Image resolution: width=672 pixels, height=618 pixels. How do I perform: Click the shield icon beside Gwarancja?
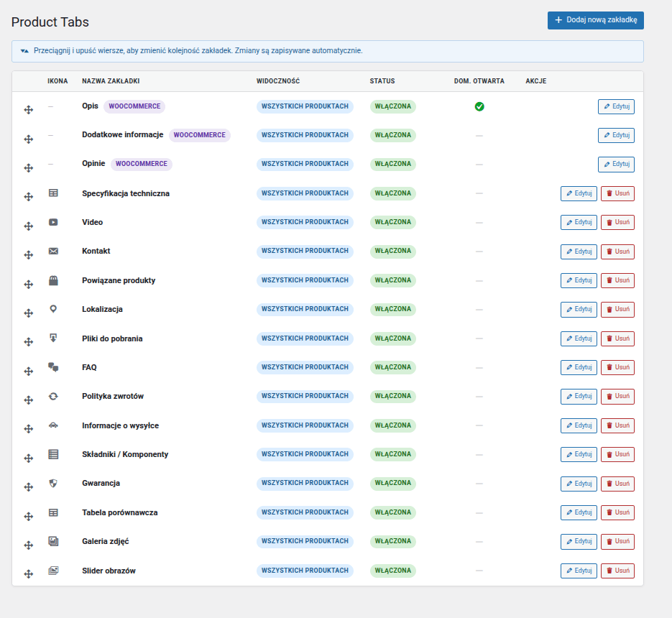53,483
